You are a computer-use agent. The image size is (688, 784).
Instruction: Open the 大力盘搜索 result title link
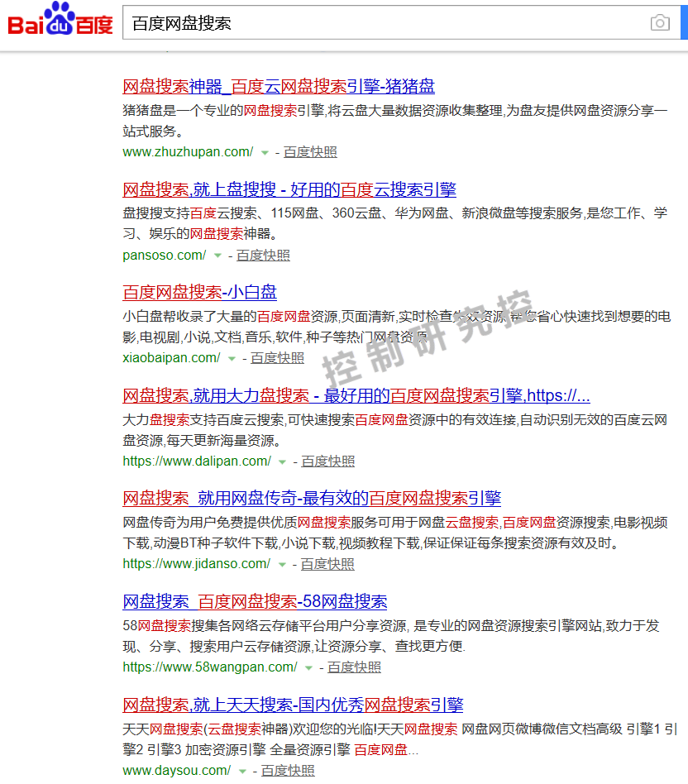[x=356, y=395]
